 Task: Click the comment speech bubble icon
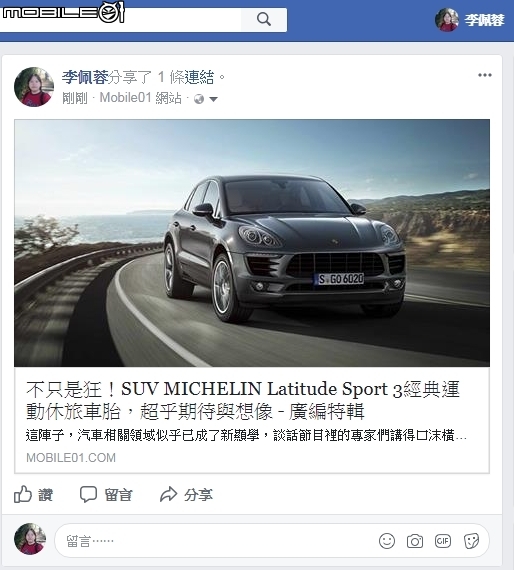(x=88, y=494)
